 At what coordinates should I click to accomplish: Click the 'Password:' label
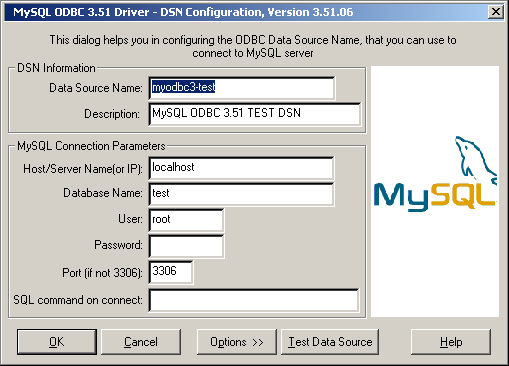coord(118,245)
